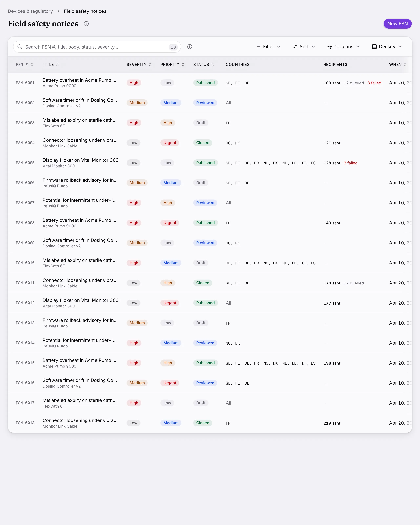
Task: Sort by When column arrows
Action: point(405,64)
